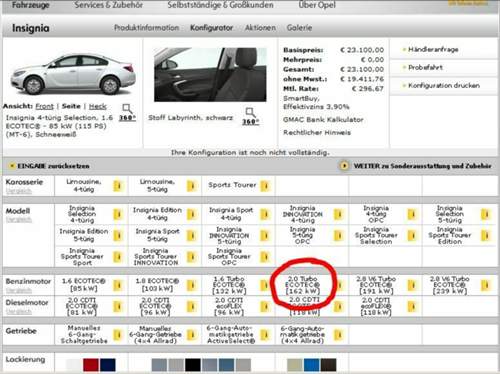Viewport: 500px width, 374px height.
Task: Open info icon for Insignia Edition 4-türig
Action: [191, 214]
